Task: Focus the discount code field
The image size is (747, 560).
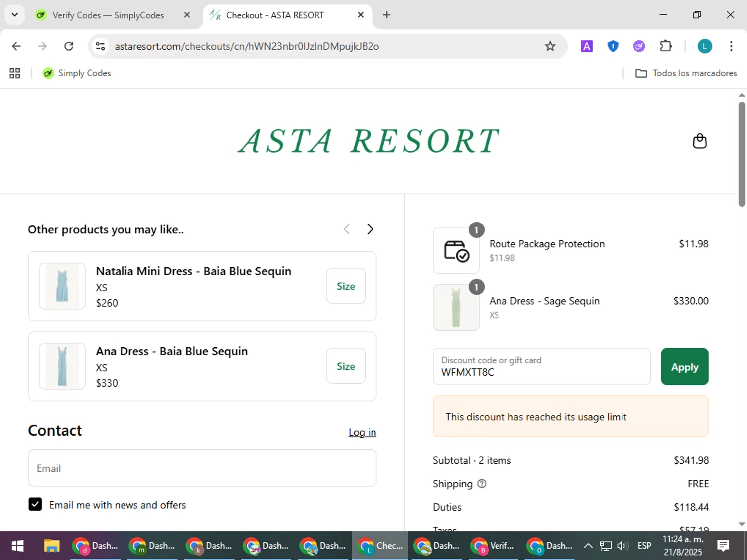Action: [x=542, y=367]
